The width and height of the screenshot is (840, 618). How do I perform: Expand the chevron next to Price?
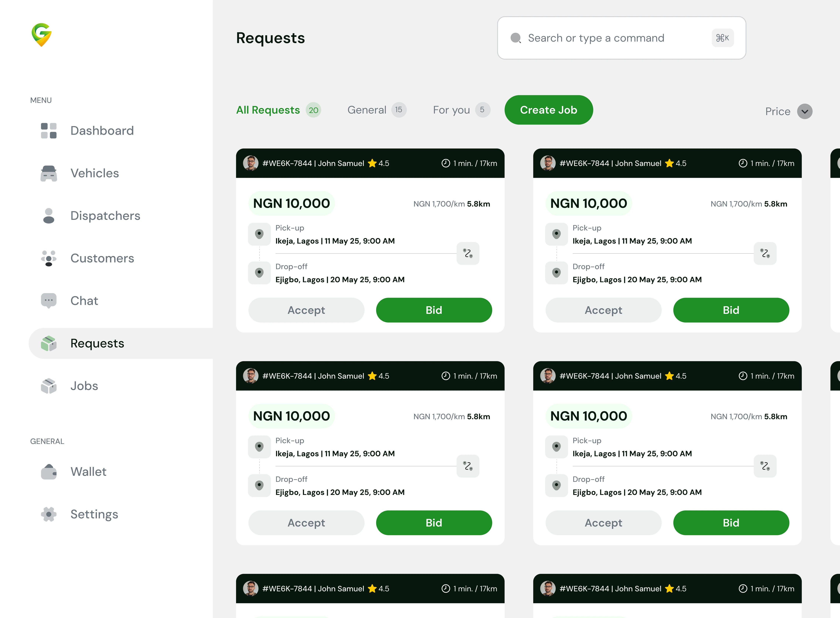(x=805, y=111)
